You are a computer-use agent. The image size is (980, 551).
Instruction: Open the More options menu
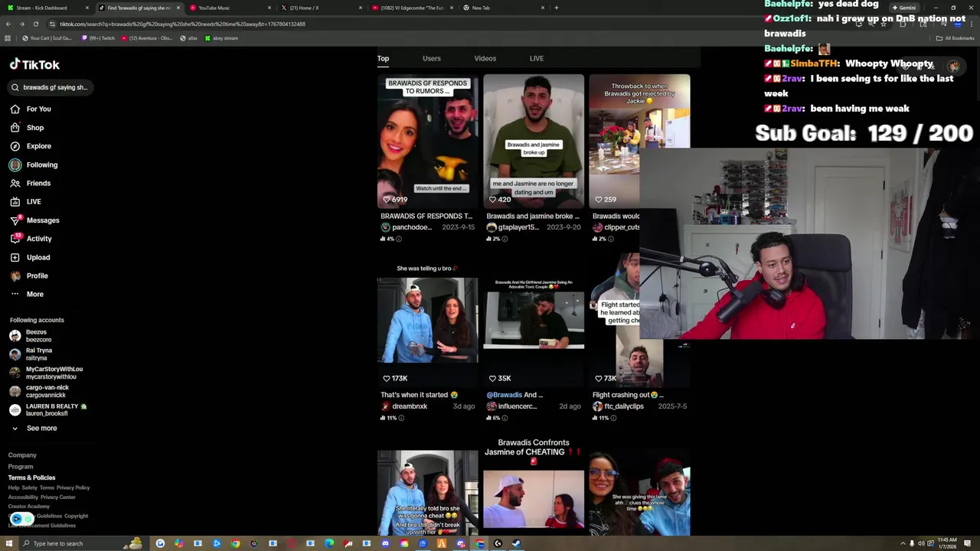(x=35, y=294)
